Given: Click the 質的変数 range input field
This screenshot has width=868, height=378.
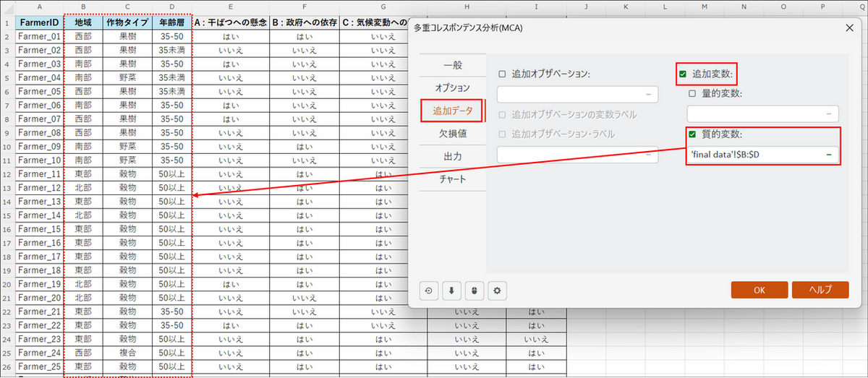Looking at the screenshot, I should (x=752, y=155).
